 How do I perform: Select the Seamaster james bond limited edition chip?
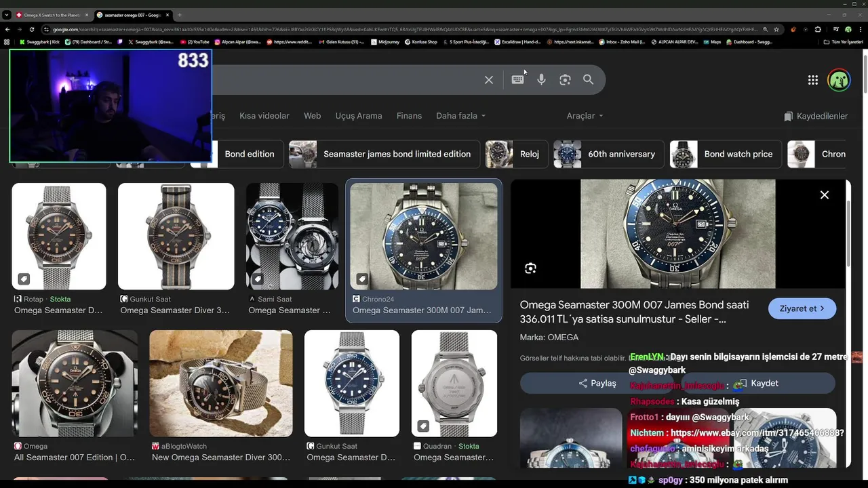pyautogui.click(x=384, y=154)
